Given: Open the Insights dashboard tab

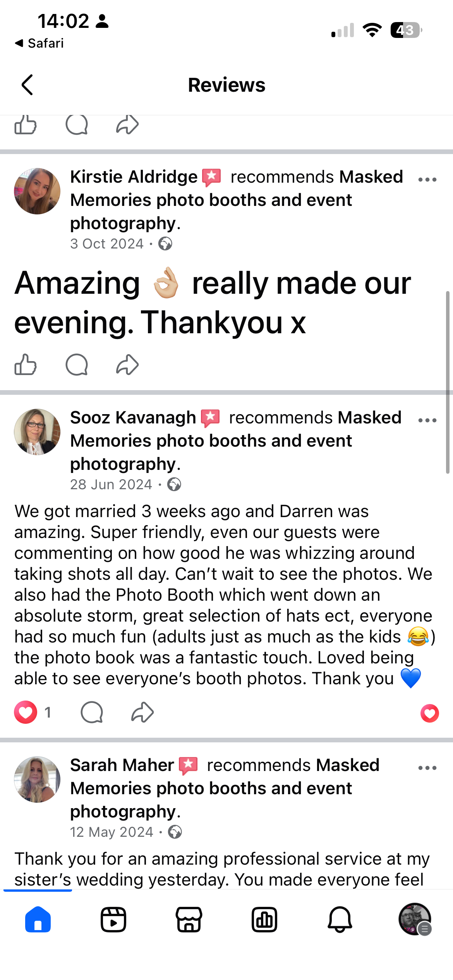Looking at the screenshot, I should (x=264, y=920).
